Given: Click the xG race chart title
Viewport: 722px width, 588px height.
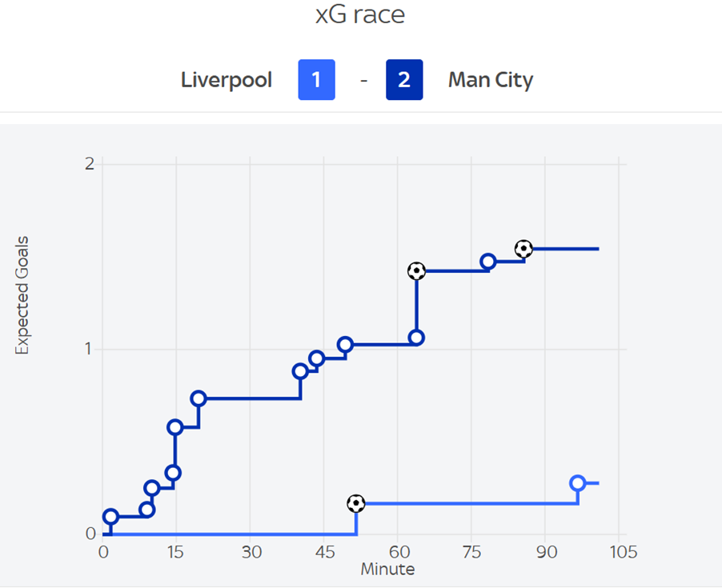Looking at the screenshot, I should [x=360, y=15].
